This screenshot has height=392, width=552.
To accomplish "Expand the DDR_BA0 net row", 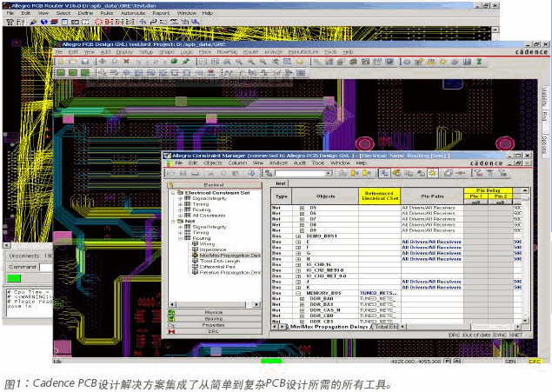I will [x=302, y=299].
